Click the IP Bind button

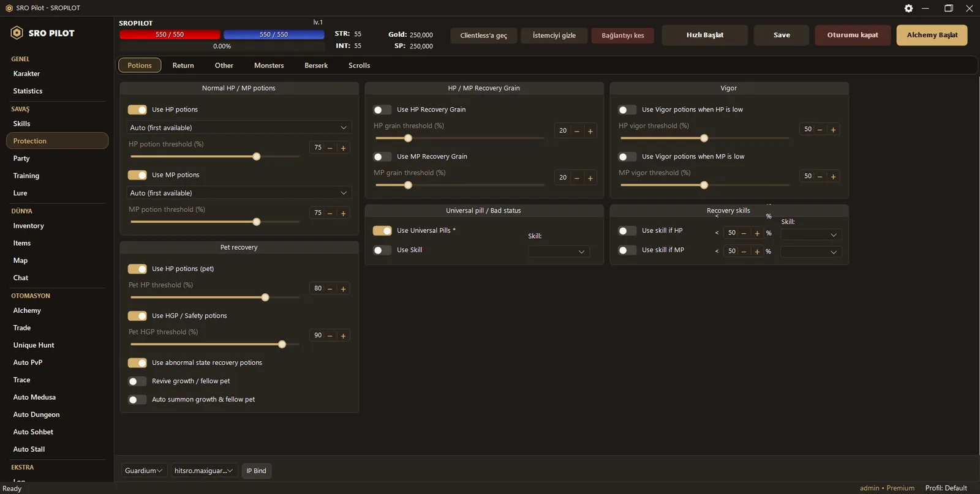coord(256,471)
